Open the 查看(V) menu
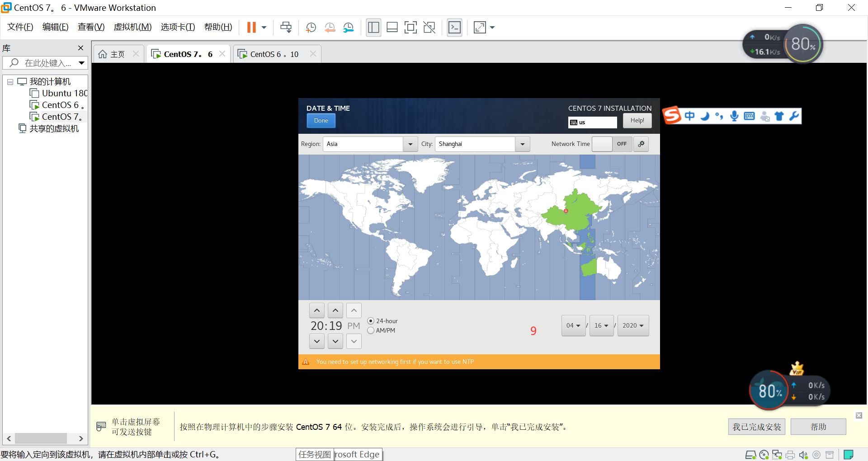868x461 pixels. pyautogui.click(x=91, y=27)
